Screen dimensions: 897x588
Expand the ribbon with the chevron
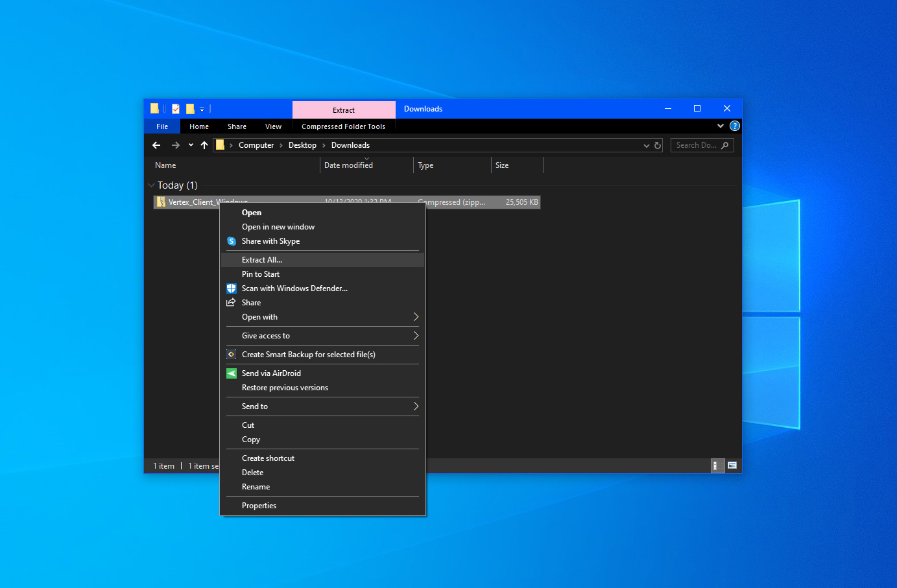[720, 126]
